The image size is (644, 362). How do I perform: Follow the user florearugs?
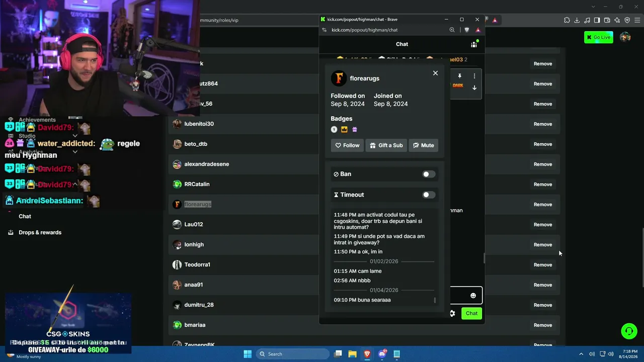pos(347,145)
